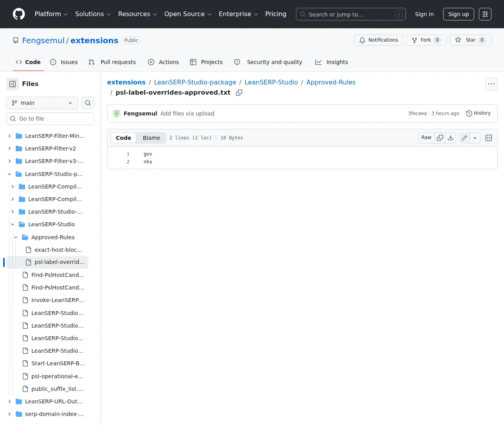The height and width of the screenshot is (425, 504).
Task: Open the Actions tab
Action: pos(163,62)
